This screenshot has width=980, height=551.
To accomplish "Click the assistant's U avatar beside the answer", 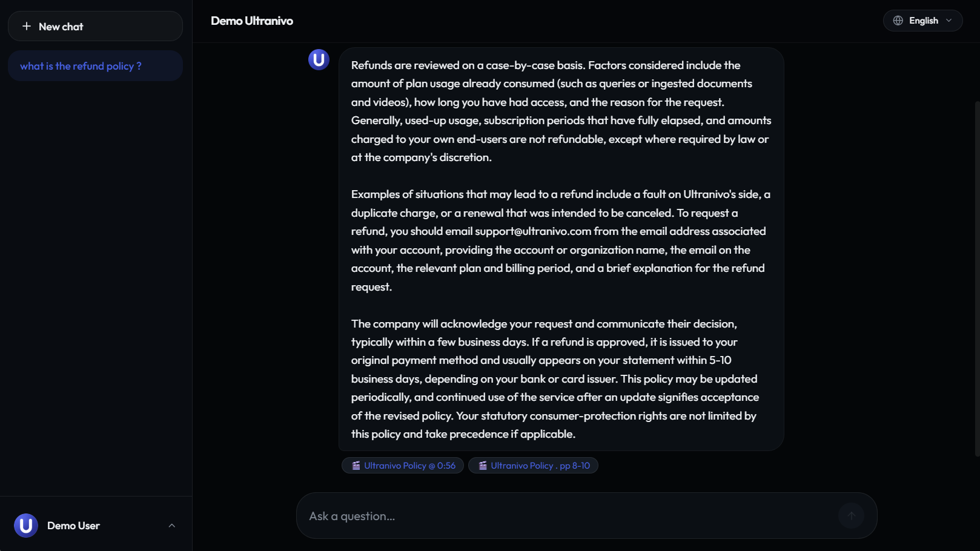I will pos(319,59).
